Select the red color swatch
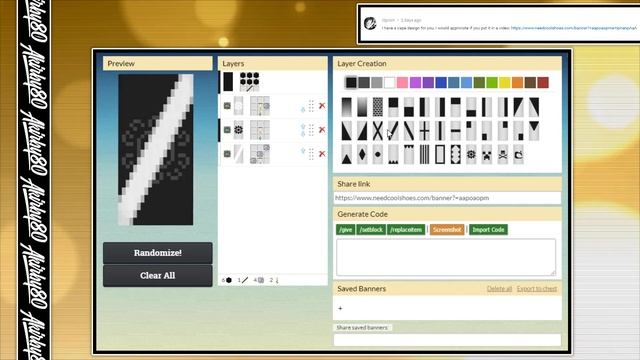Screen dimensions: 640x360 pyautogui.click(x=543, y=82)
